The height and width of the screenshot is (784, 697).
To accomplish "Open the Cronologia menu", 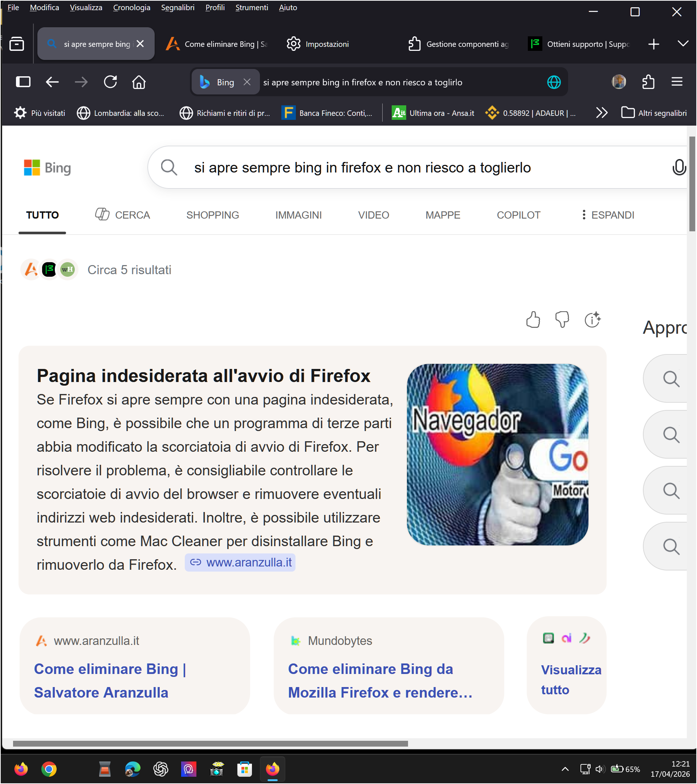I will [131, 8].
